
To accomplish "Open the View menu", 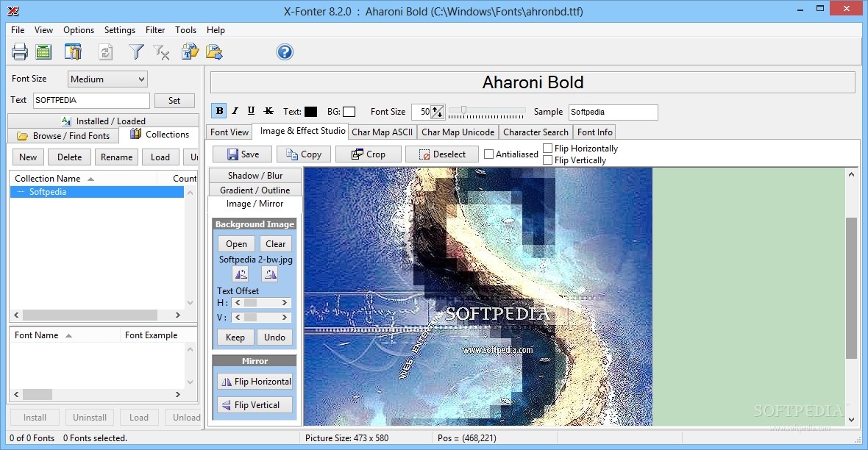I will point(43,30).
